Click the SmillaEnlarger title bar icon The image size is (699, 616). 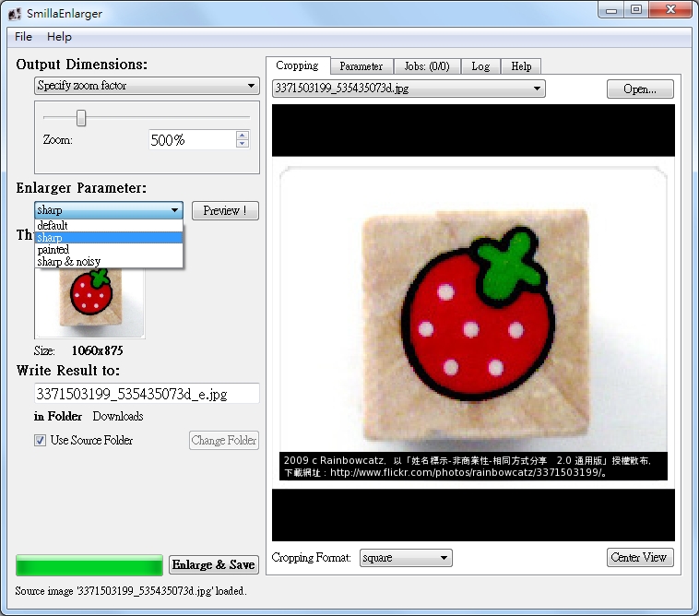pyautogui.click(x=15, y=14)
